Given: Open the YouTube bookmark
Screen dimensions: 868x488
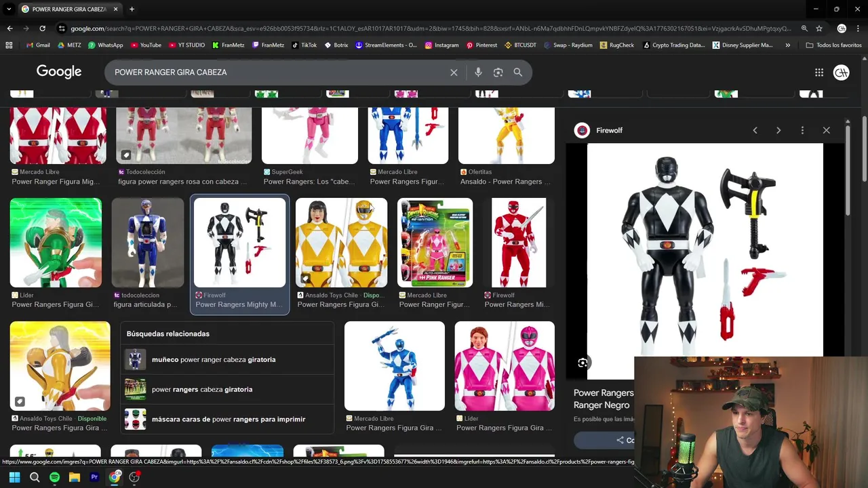Looking at the screenshot, I should (146, 45).
